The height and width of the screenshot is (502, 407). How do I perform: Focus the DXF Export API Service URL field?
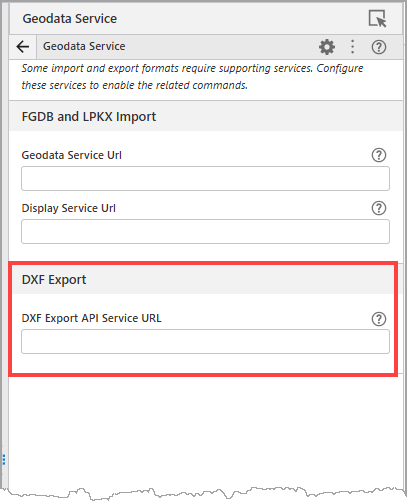[x=205, y=342]
